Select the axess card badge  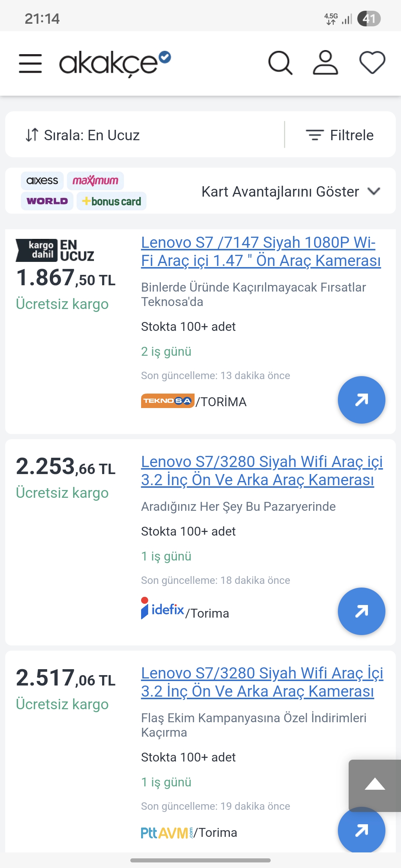pos(42,181)
